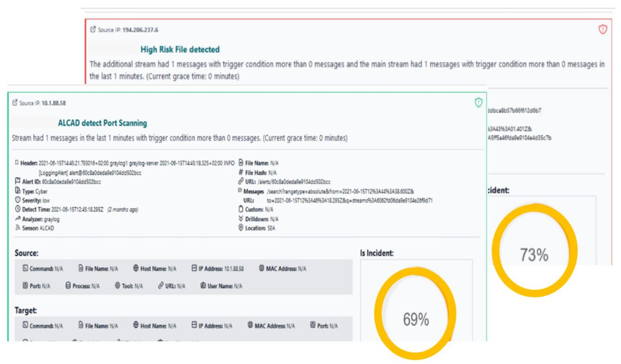Click the Severity low icon

pyautogui.click(x=18, y=200)
